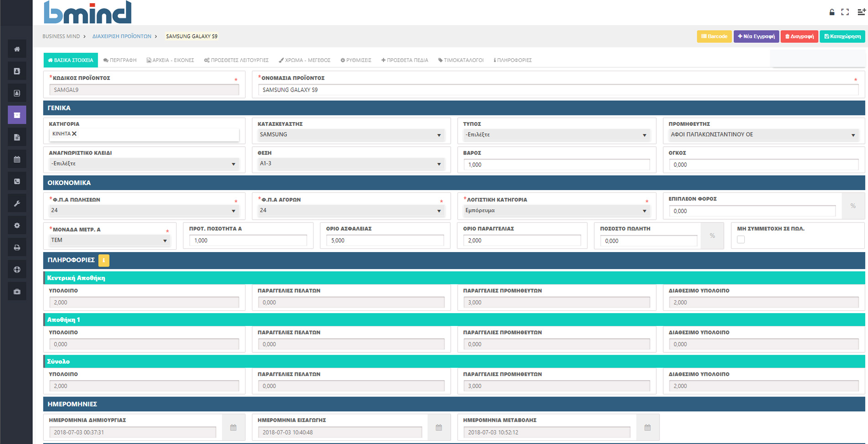Open the ΜΟΝΑΔΑ ΜΕΤΡ. Α dropdown
Image resolution: width=868 pixels, height=444 pixels.
(x=110, y=240)
